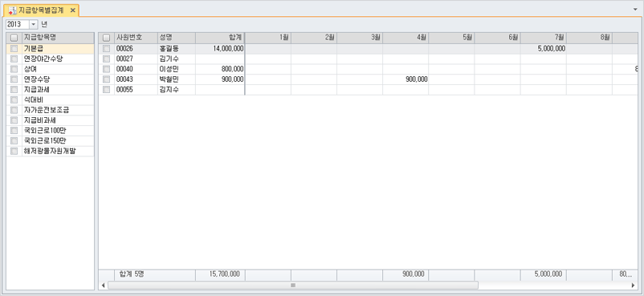644x296 pixels.
Task: Click the 지급항목별집계 tab icon
Action: 12,10
